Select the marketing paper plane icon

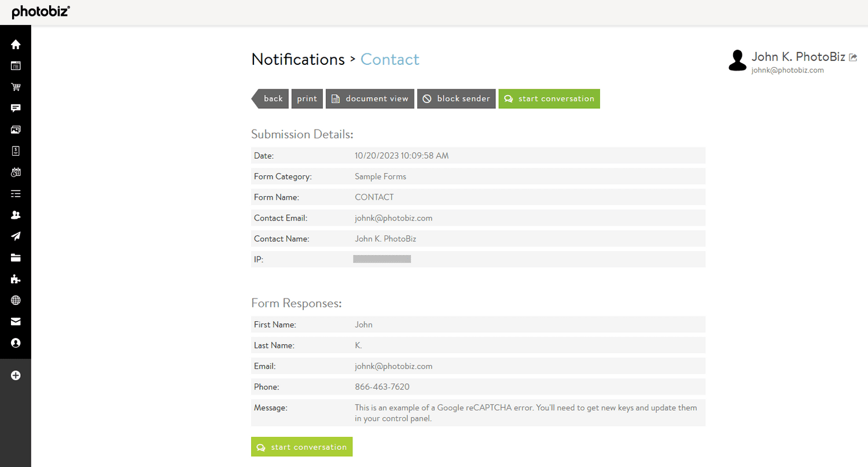point(16,236)
